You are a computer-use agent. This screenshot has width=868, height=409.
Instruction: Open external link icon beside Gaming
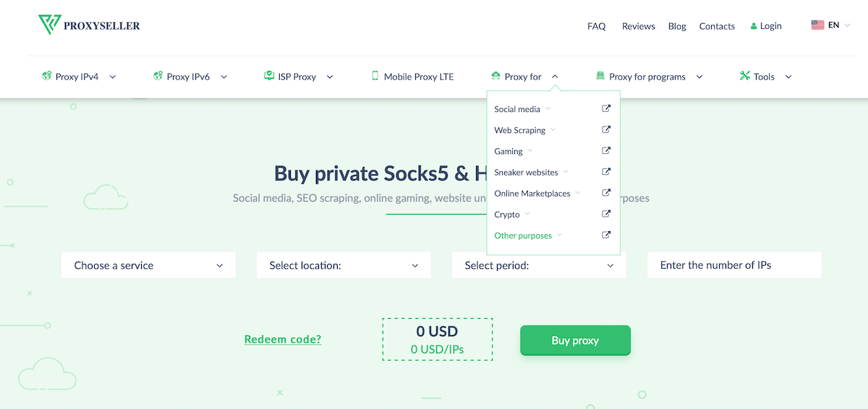[606, 151]
